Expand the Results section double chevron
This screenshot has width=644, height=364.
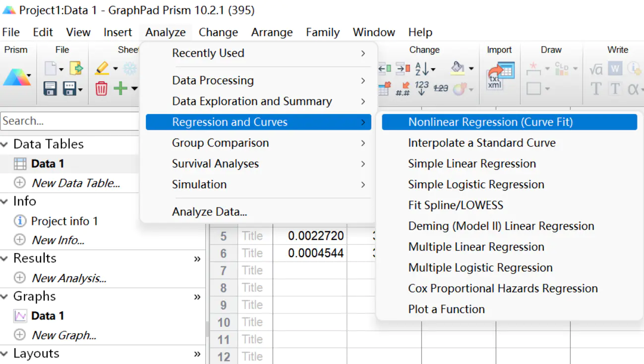197,259
